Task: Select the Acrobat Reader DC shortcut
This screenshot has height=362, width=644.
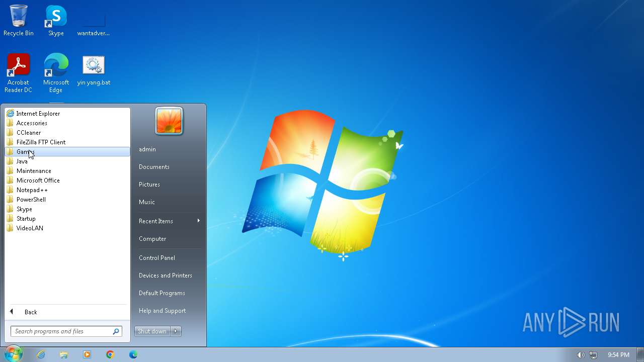Action: coord(19,73)
